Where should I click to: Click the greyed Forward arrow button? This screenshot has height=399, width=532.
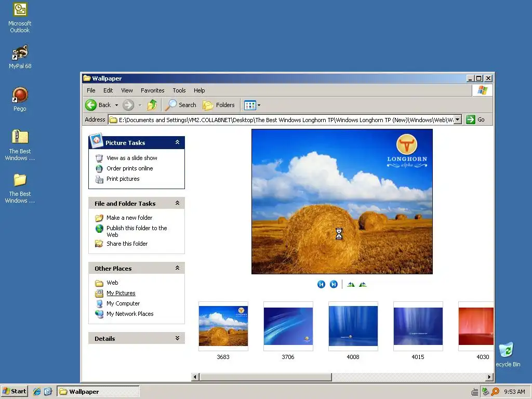pyautogui.click(x=128, y=105)
